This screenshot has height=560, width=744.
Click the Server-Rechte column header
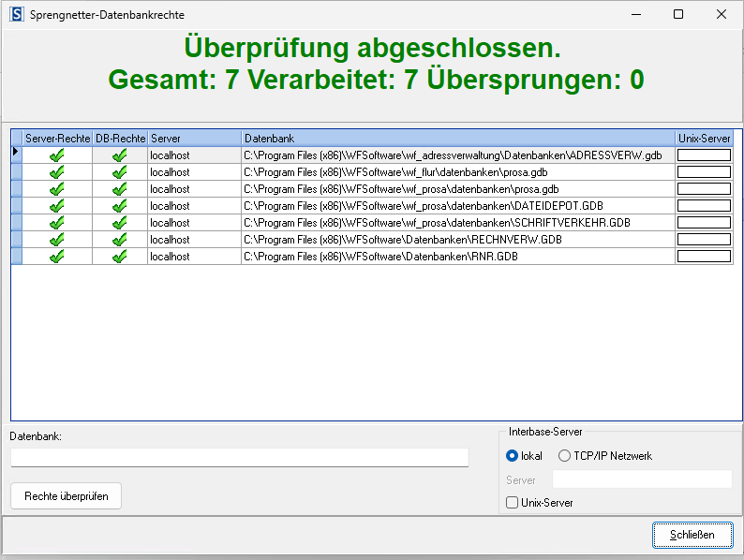point(56,139)
